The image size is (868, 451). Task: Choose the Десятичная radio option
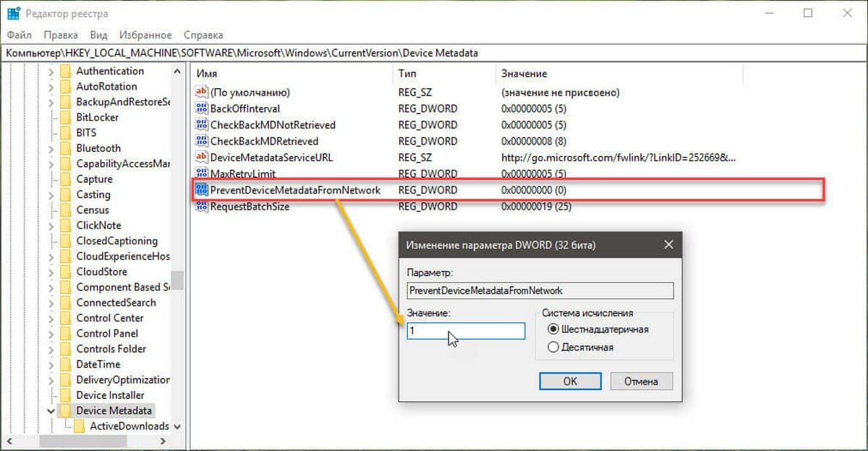[553, 347]
